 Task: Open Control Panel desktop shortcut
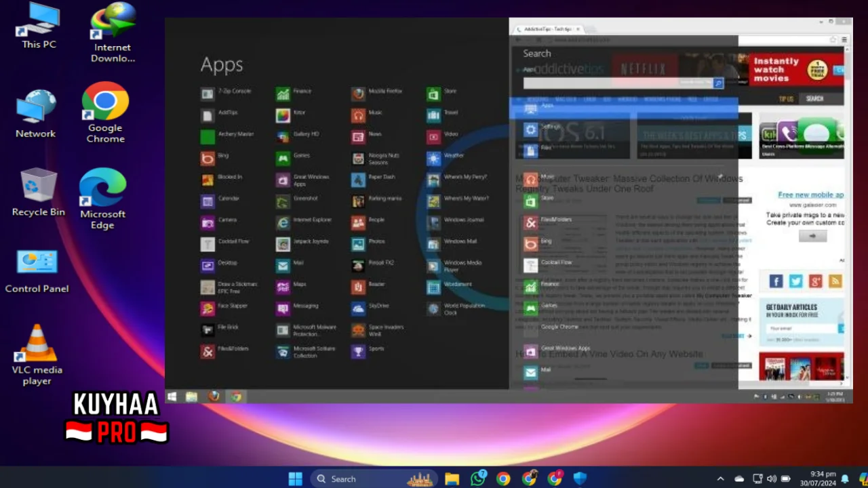(37, 271)
